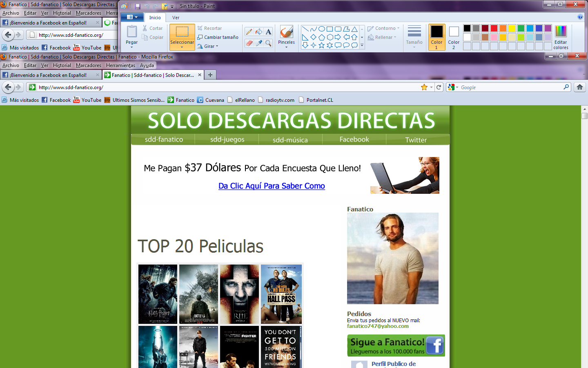
Task: Pick the purple color swatch in Paint palette
Action: (548, 28)
